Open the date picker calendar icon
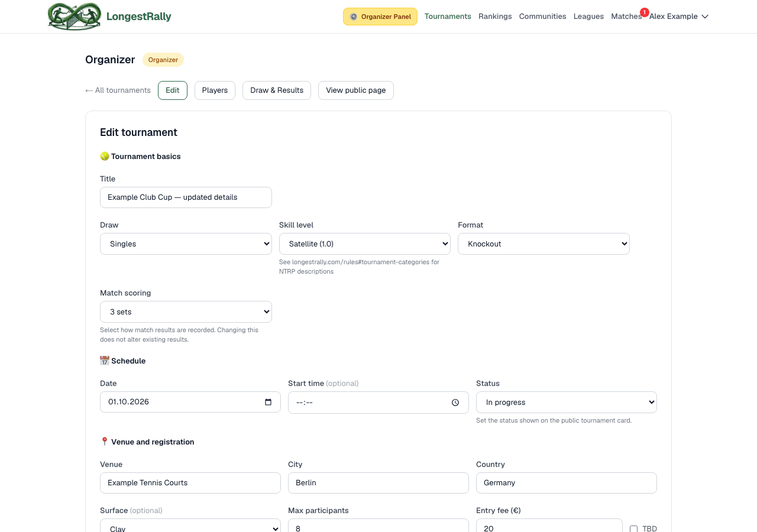This screenshot has height=532, width=757. [268, 402]
